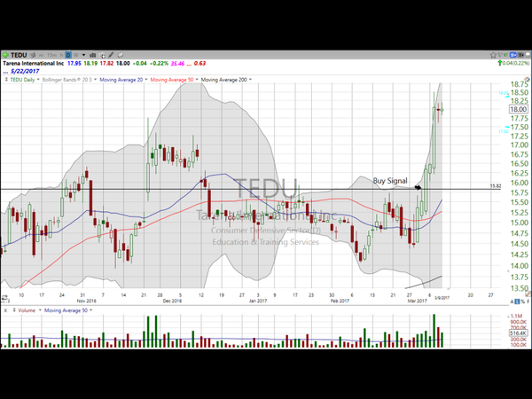
Task: Select the 'L' log scale option
Action: [x=517, y=301]
